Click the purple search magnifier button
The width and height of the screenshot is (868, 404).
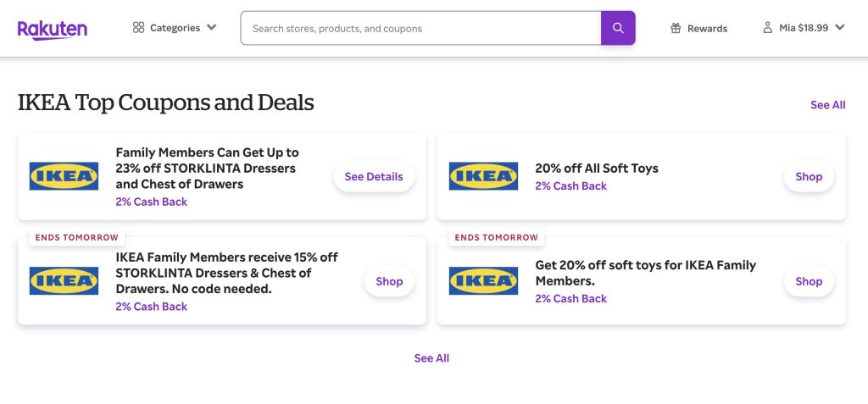pos(618,28)
